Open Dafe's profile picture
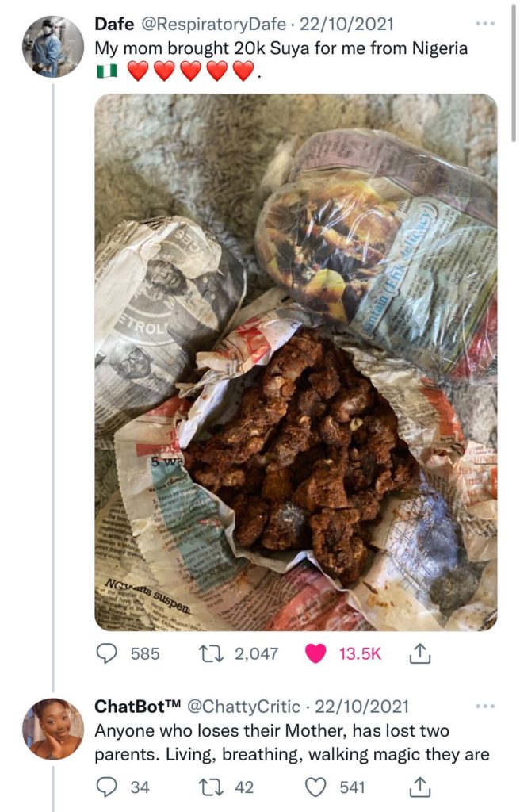This screenshot has height=812, width=520. [x=52, y=46]
